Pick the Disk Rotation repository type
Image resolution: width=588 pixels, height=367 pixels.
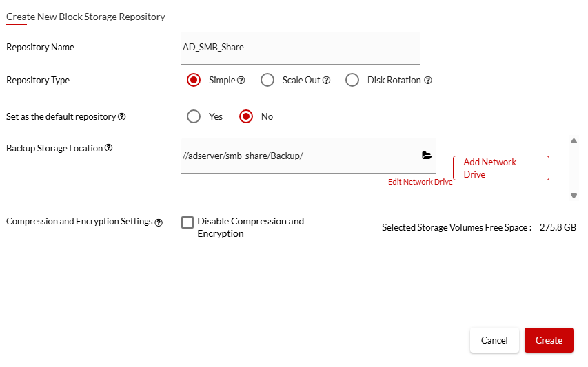[352, 81]
